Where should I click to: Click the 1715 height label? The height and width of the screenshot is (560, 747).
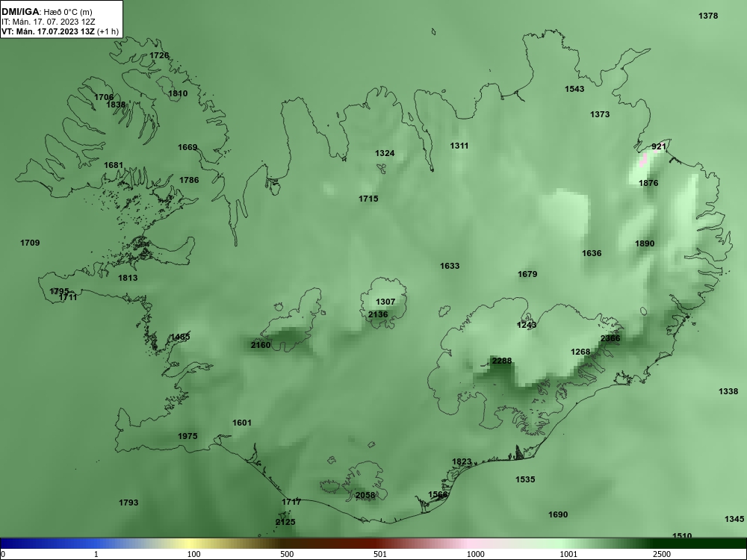tap(368, 199)
